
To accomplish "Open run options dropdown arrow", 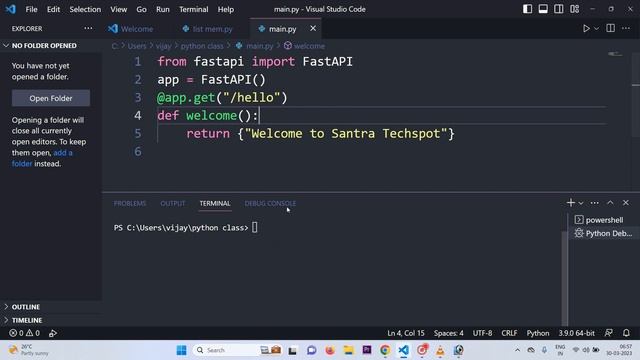I will (596, 29).
